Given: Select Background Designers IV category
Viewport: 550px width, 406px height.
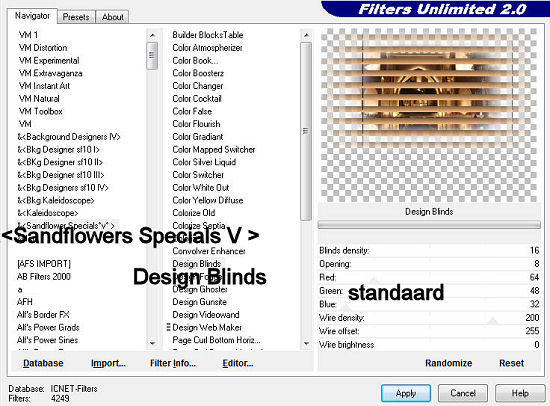Looking at the screenshot, I should 69,137.
